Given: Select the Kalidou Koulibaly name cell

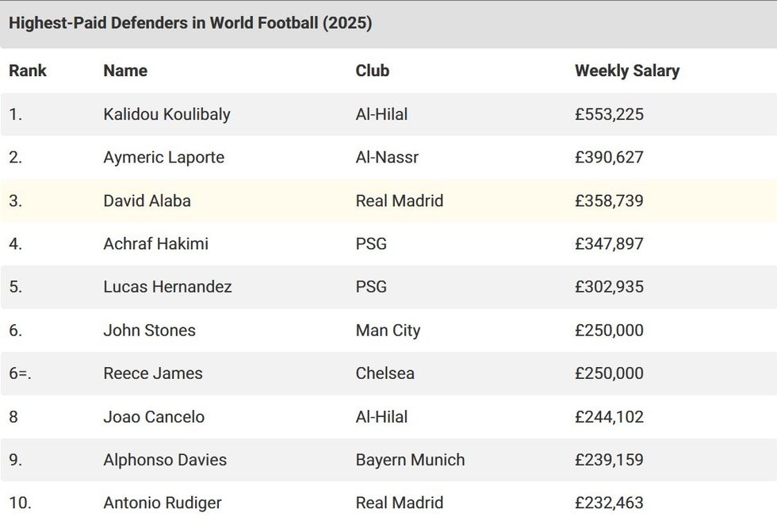Looking at the screenshot, I should pyautogui.click(x=166, y=114).
